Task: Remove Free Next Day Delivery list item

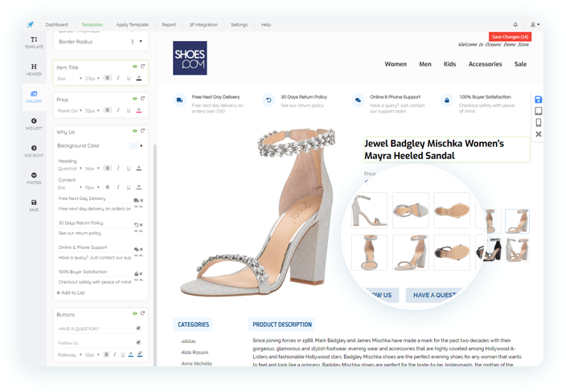Action: click(x=141, y=200)
